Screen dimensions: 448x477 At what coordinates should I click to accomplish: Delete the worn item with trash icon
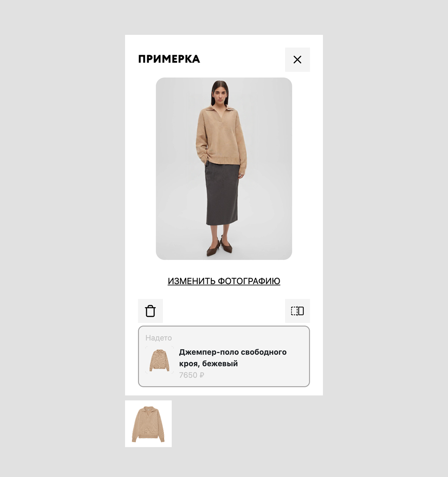click(150, 311)
